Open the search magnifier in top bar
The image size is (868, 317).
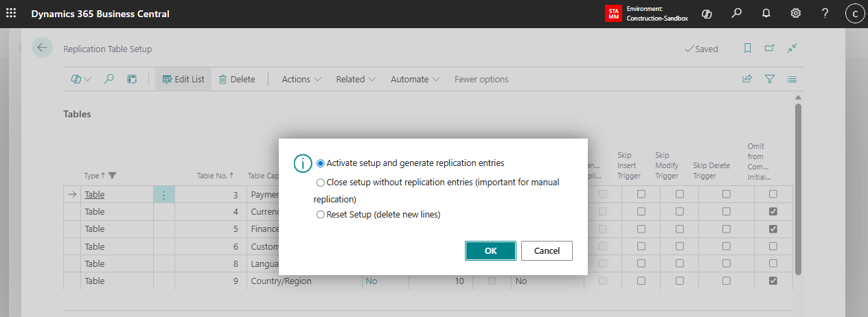click(x=736, y=14)
